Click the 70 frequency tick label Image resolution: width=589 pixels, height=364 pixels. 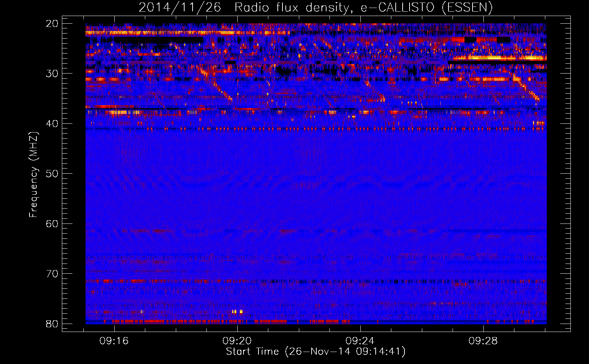[x=52, y=274]
